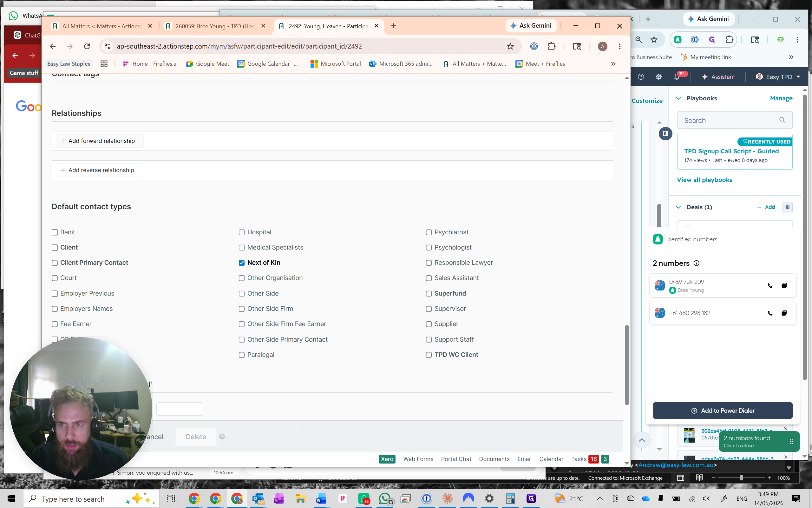Click the Windows taskbar search box
This screenshot has width=812, height=508.
tap(91, 498)
